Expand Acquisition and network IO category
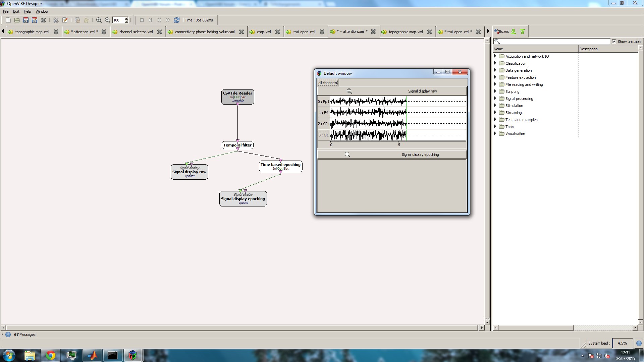Image resolution: width=644 pixels, height=362 pixels. point(495,56)
